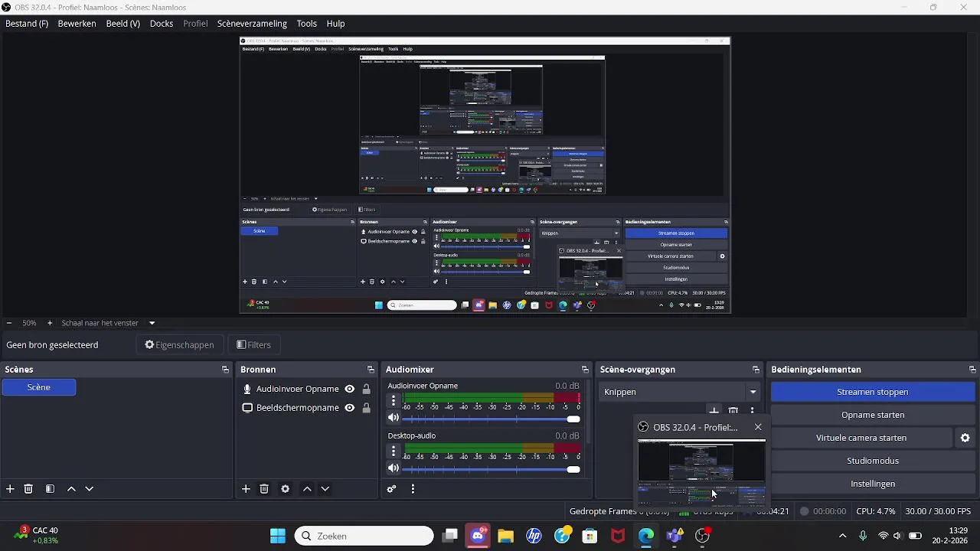The height and width of the screenshot is (551, 980).
Task: Open McAfee from the taskbar
Action: click(618, 536)
